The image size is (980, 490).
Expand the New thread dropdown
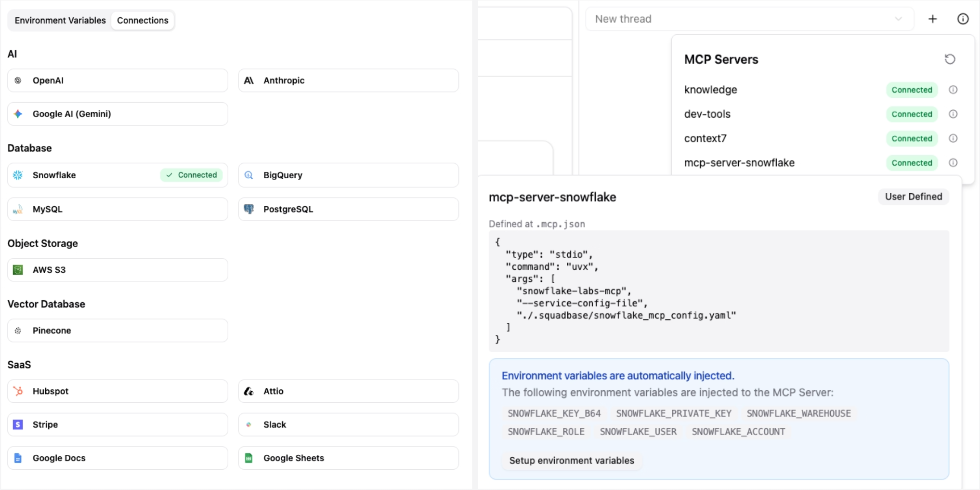tap(899, 19)
